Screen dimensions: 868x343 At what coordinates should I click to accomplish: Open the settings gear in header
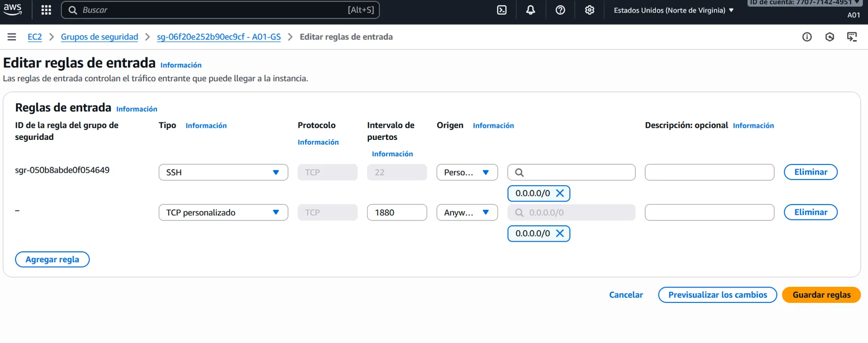pyautogui.click(x=589, y=10)
